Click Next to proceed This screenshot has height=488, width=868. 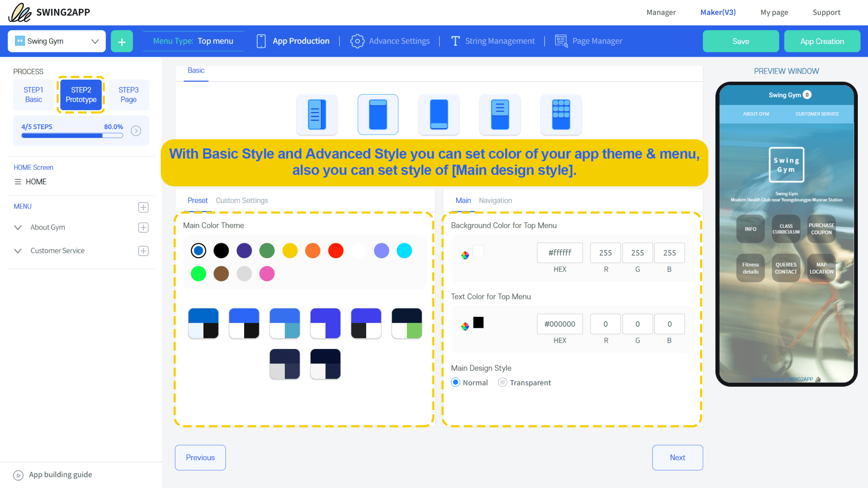click(x=677, y=457)
